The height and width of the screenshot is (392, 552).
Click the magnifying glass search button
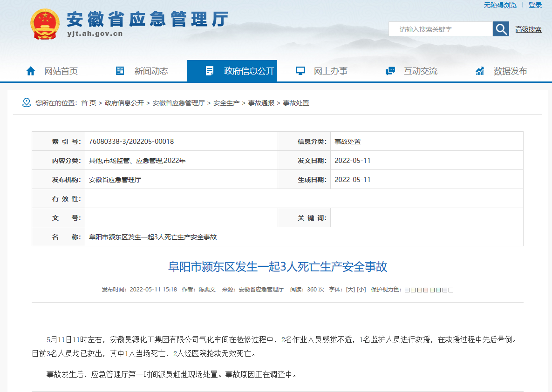click(x=501, y=29)
